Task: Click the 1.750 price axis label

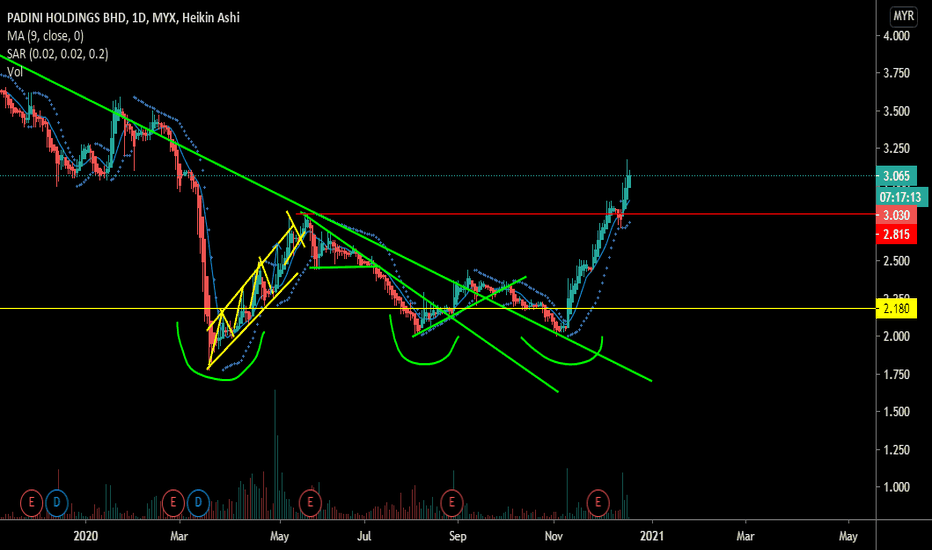Action: 896,375
